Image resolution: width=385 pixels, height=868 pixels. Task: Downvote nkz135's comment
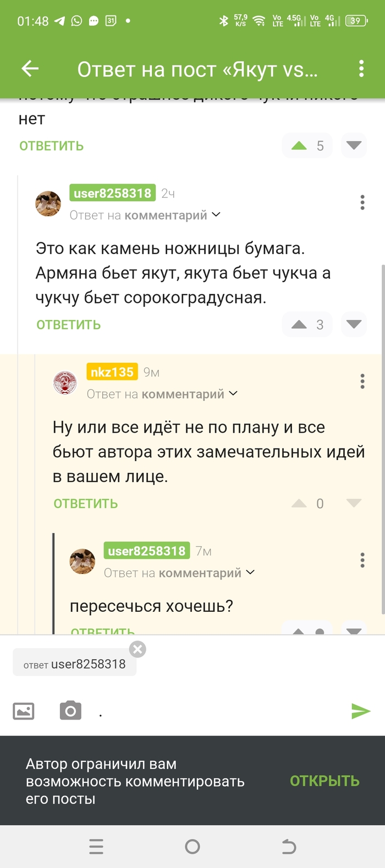point(354,503)
